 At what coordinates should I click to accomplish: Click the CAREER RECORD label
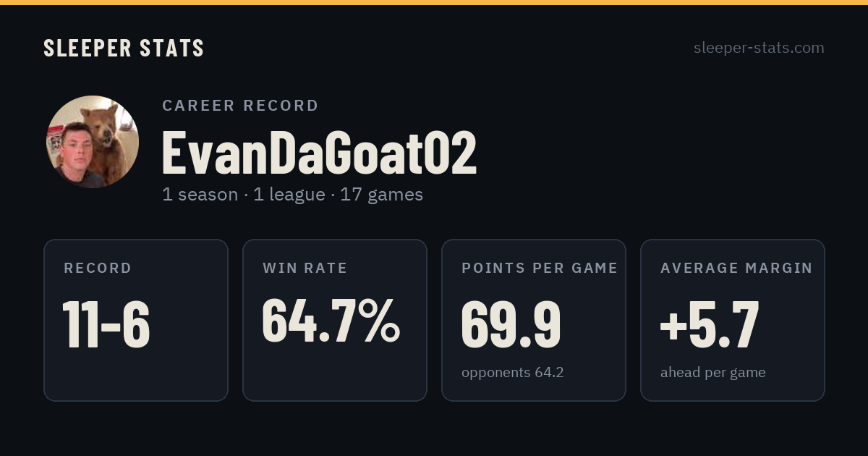click(x=240, y=106)
